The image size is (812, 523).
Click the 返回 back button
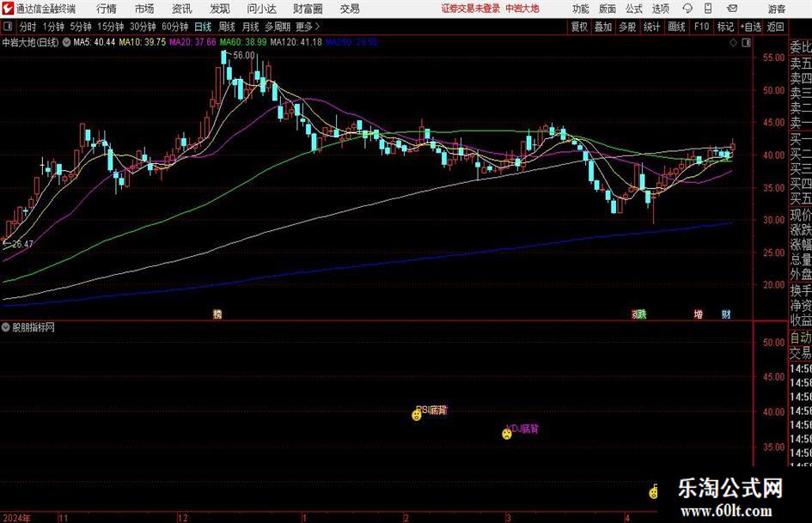775,27
